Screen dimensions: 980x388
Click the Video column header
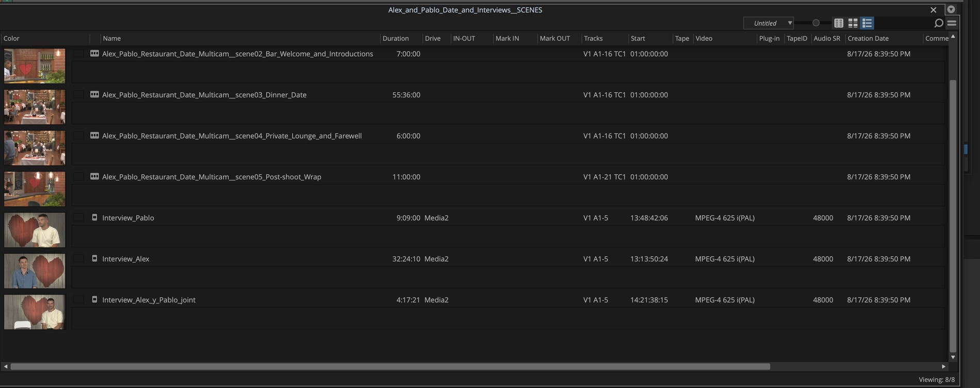pos(704,39)
